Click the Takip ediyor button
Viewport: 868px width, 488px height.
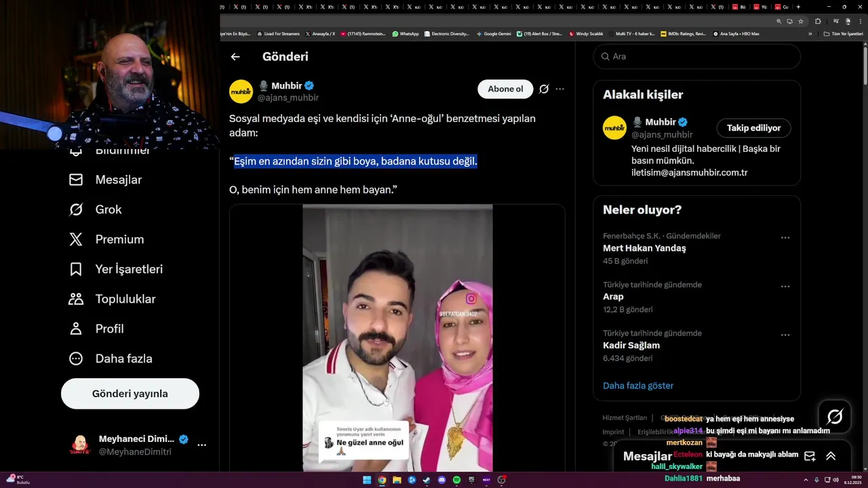pyautogui.click(x=753, y=128)
